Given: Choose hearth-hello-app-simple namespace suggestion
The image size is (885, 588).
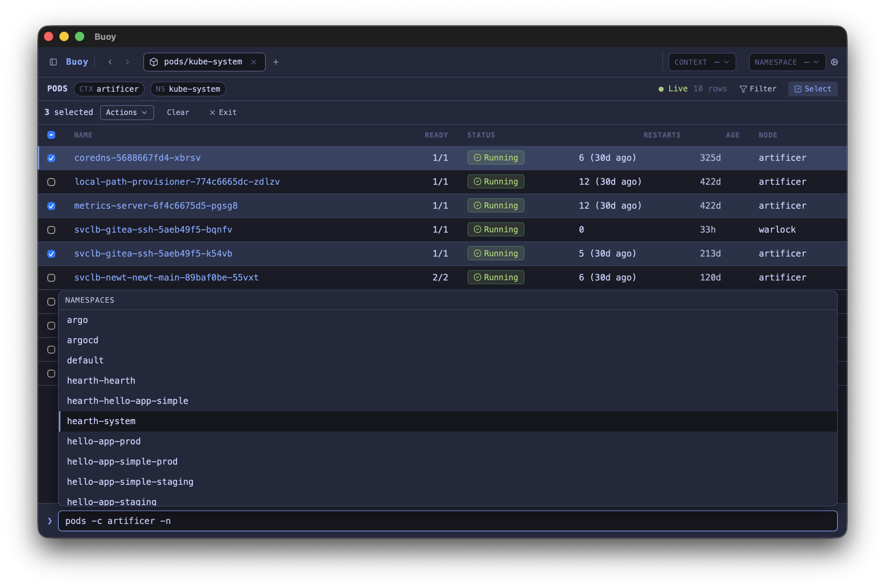Looking at the screenshot, I should [448, 401].
